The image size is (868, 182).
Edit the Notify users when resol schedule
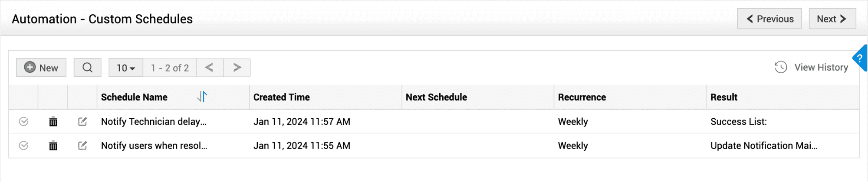[82, 146]
